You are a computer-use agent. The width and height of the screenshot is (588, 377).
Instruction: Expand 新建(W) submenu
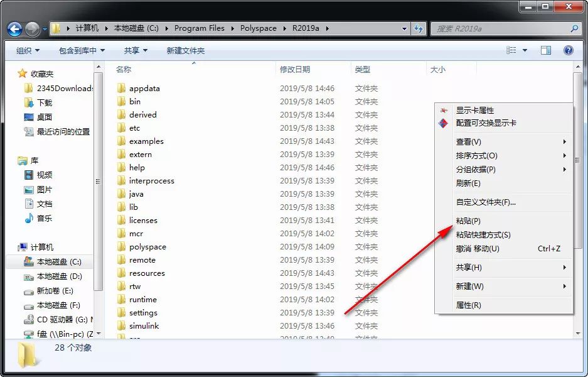pos(504,287)
